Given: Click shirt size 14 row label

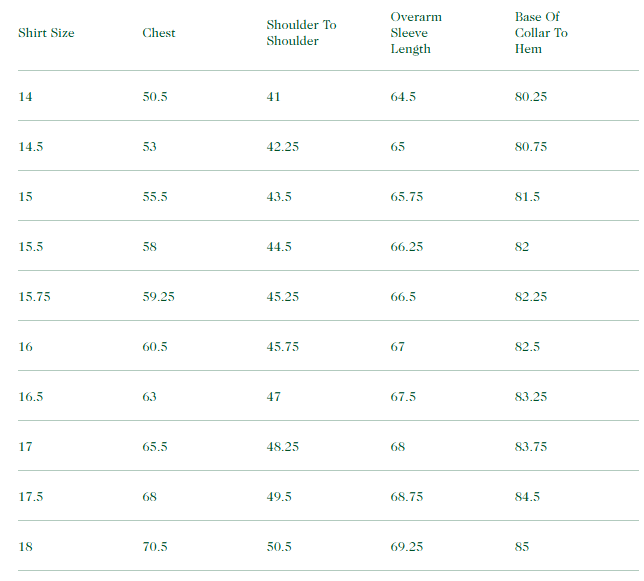Looking at the screenshot, I should click(25, 97).
